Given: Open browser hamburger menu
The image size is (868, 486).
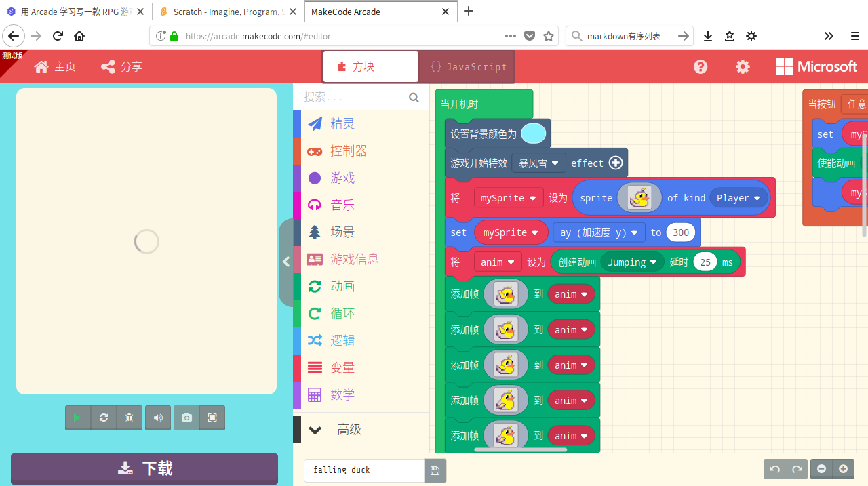Looking at the screenshot, I should 855,36.
